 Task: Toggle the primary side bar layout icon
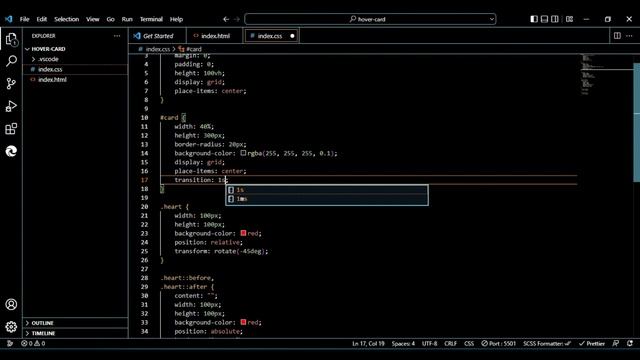click(x=534, y=19)
